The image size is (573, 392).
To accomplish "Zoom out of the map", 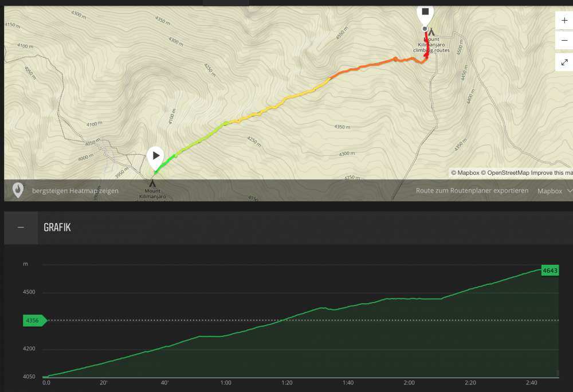I will pyautogui.click(x=564, y=41).
